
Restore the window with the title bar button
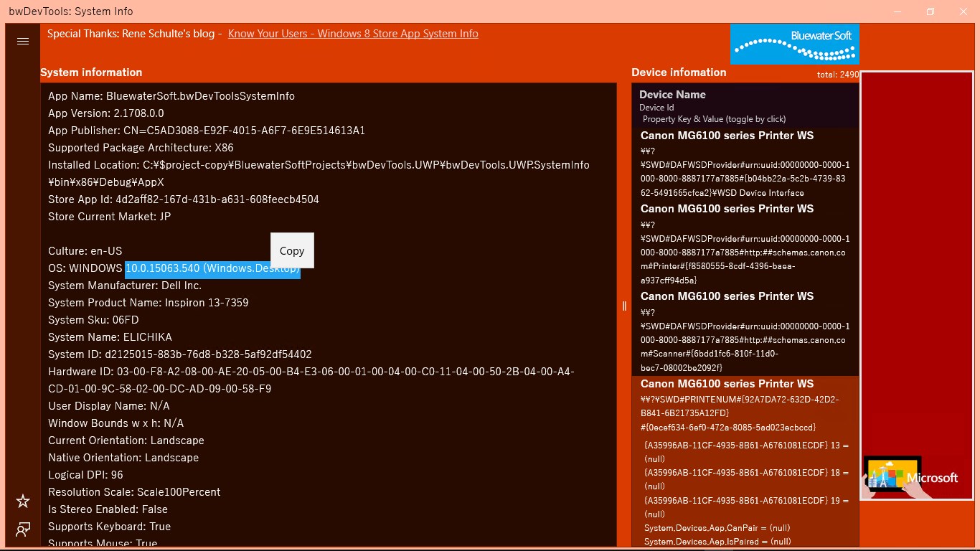[x=930, y=11]
